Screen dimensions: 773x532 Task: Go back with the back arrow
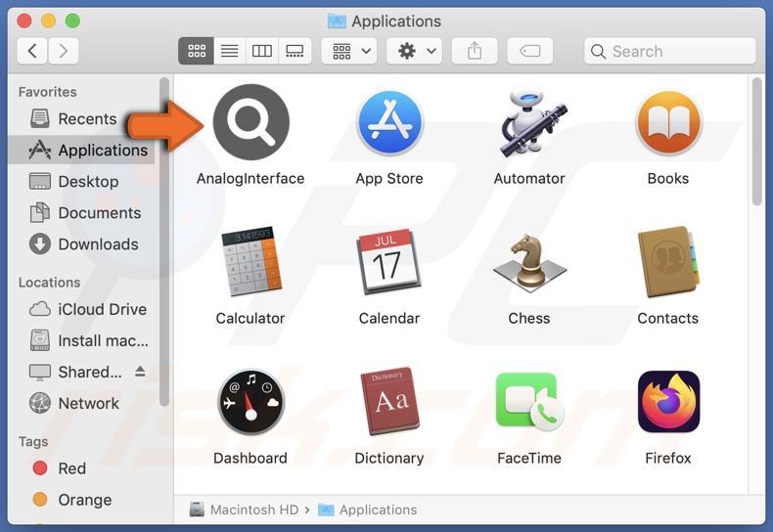click(x=32, y=51)
